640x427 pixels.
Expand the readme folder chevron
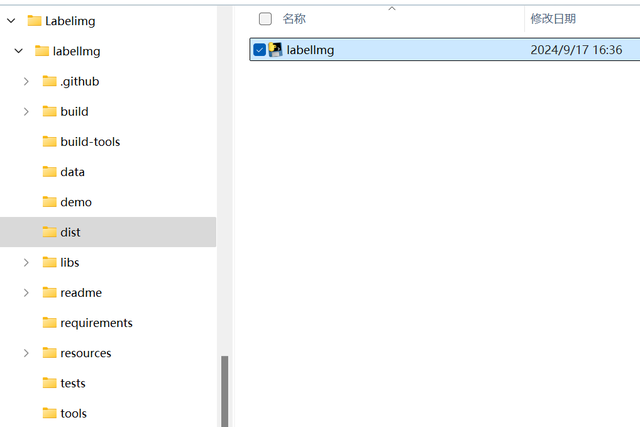[x=26, y=293]
